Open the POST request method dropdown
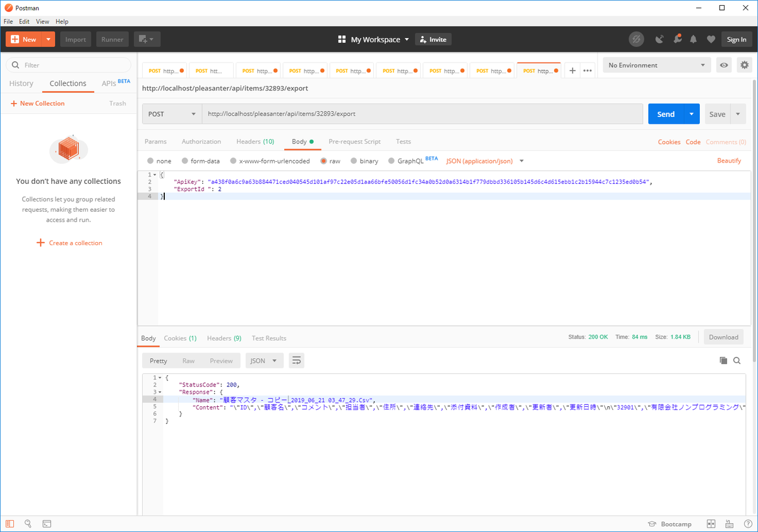The height and width of the screenshot is (532, 758). (171, 114)
